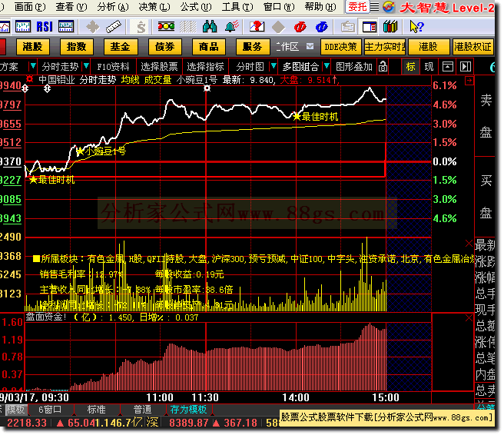Expand the 方案 dropdown arrow
Viewport: 504px width, 435px height.
tap(33, 66)
